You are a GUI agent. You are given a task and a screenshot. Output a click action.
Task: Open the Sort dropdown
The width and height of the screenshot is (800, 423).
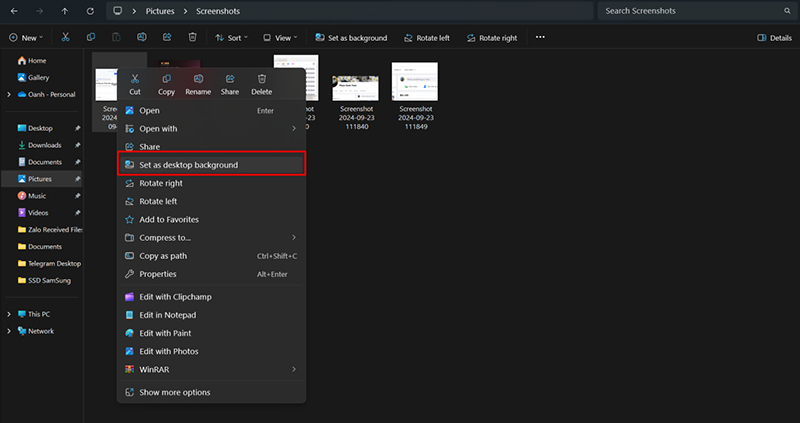click(x=229, y=38)
